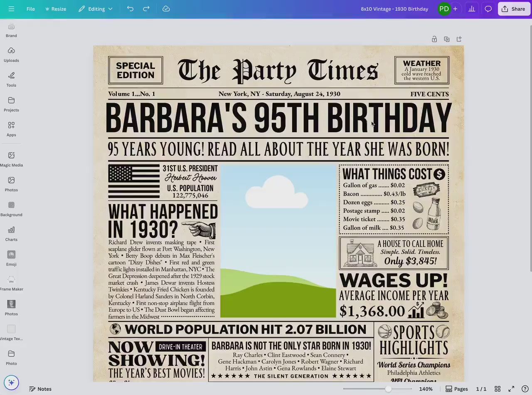Lock the newspaper page elements
This screenshot has height=395, width=532.
point(434,39)
